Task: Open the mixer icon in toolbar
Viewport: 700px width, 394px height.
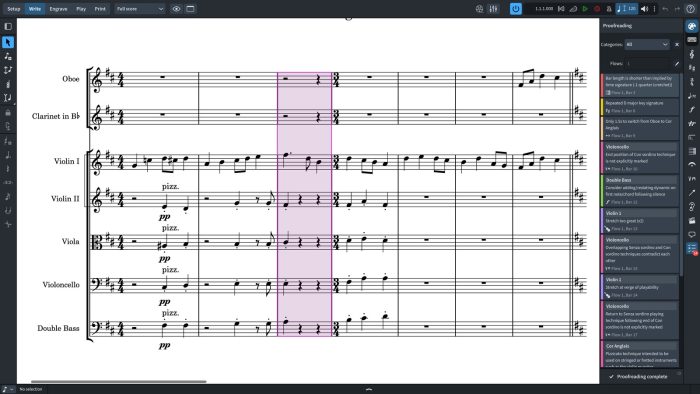Action: [x=493, y=9]
